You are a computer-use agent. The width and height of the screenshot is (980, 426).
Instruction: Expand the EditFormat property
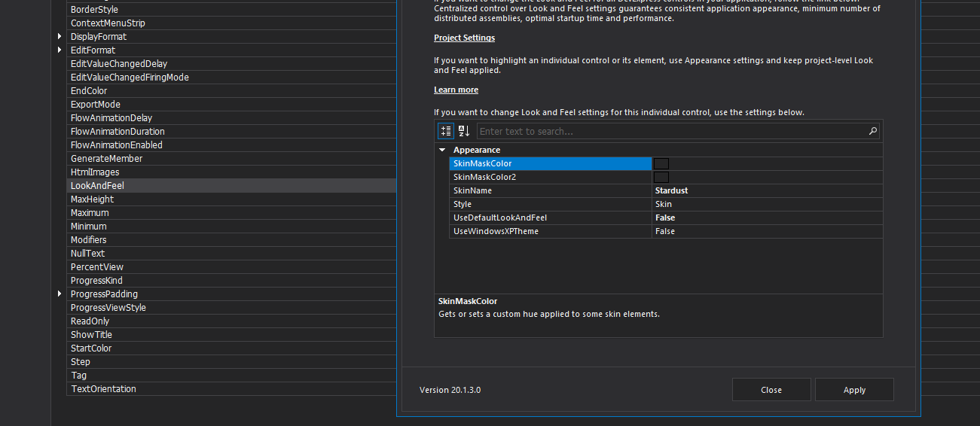(60, 50)
